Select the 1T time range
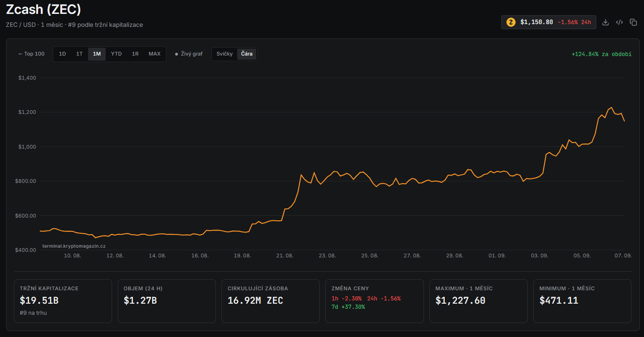644x337 pixels. tap(80, 54)
